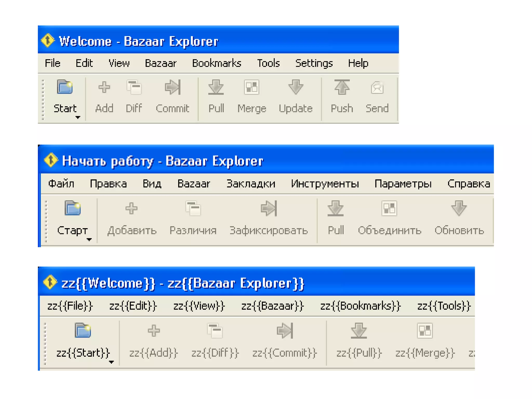Click the Различия toolbar icon
Image resolution: width=532 pixels, height=399 pixels.
point(193,208)
